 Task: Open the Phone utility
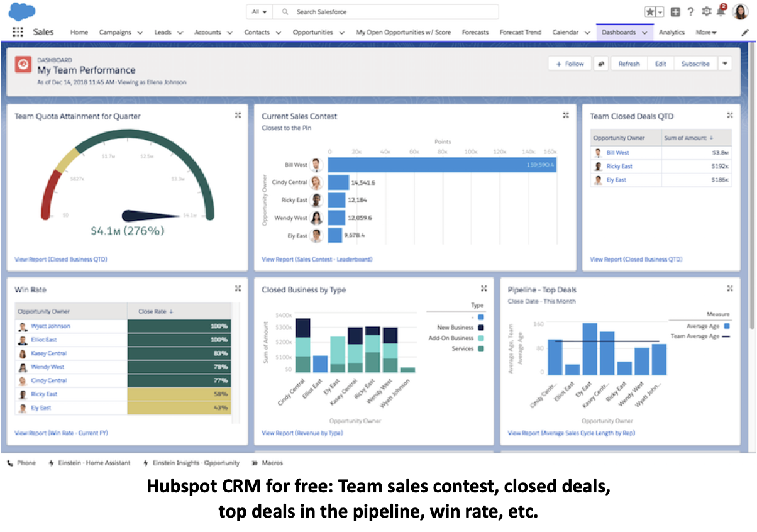pyautogui.click(x=21, y=463)
